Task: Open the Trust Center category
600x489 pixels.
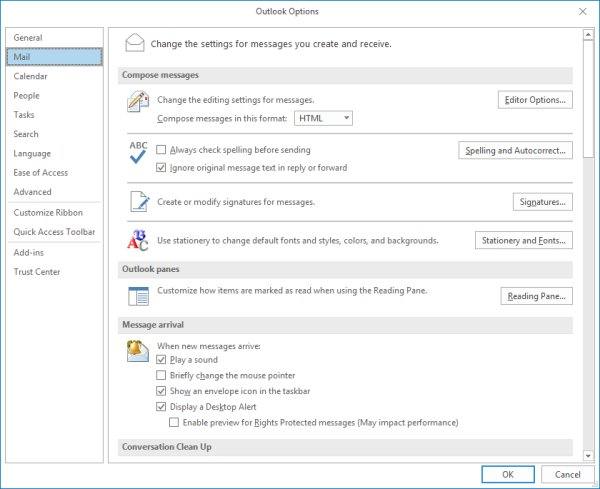Action: tap(54, 272)
